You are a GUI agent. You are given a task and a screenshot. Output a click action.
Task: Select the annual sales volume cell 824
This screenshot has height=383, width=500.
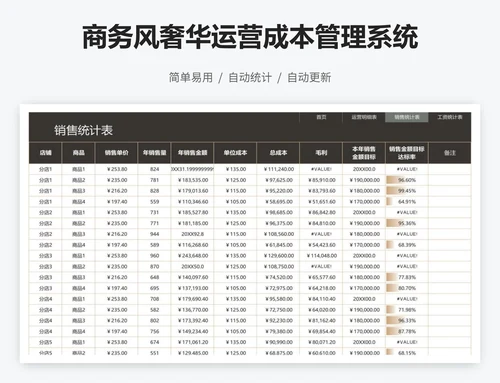[154, 169]
